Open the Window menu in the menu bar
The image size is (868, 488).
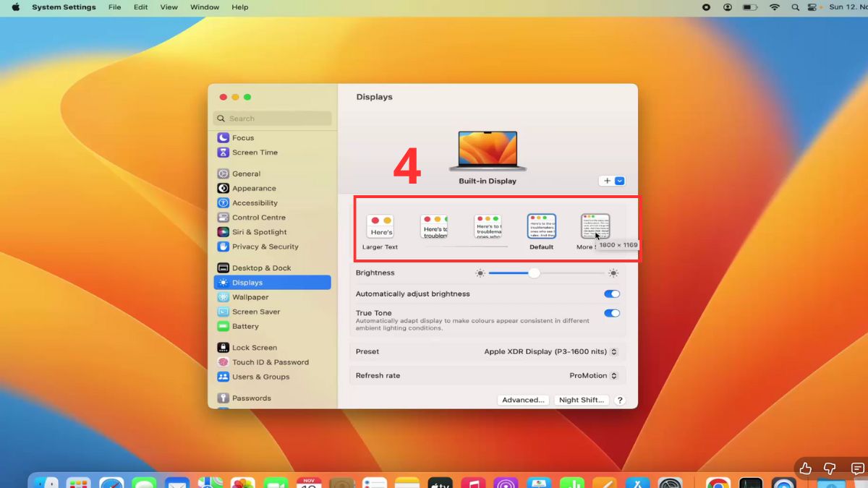click(x=204, y=7)
